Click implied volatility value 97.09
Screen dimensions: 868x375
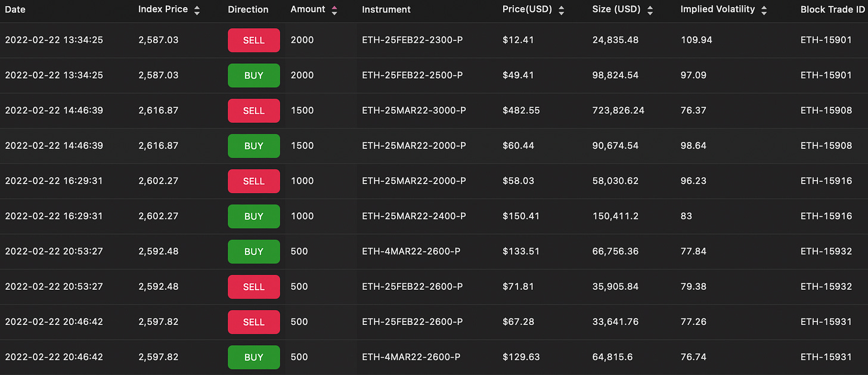(x=693, y=75)
